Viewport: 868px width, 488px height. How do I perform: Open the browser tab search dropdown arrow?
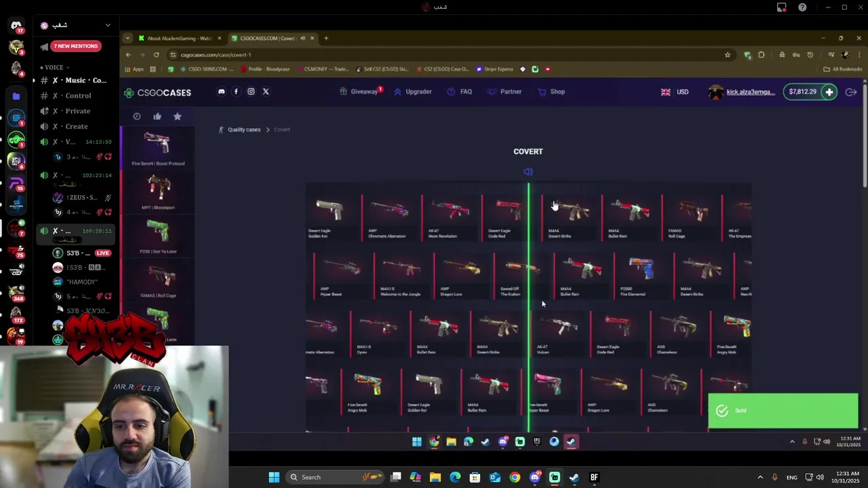127,38
